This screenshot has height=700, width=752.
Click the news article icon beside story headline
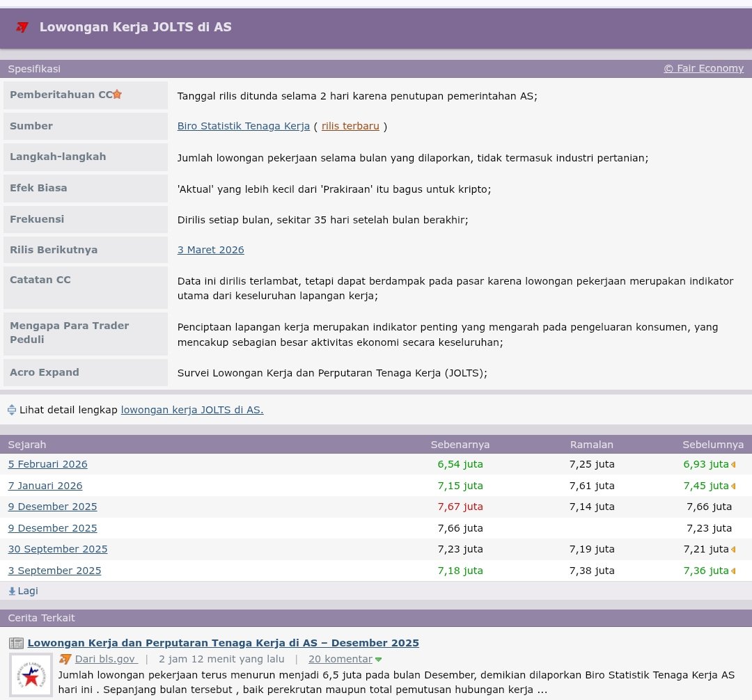[x=16, y=643]
